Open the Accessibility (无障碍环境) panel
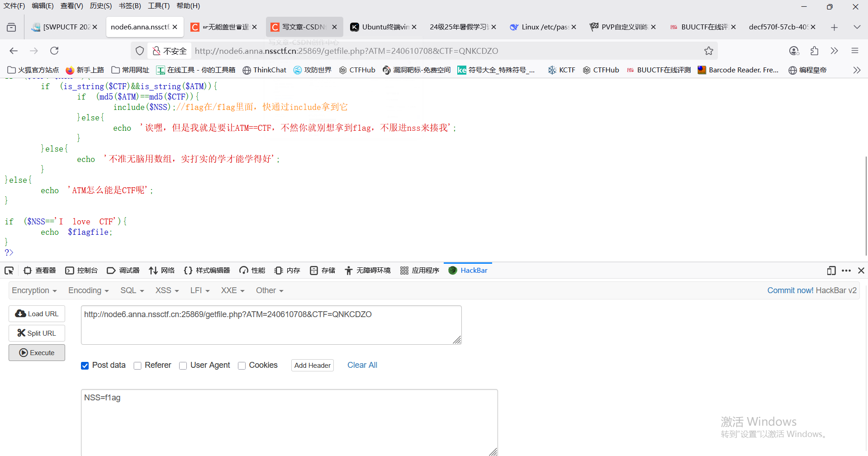Viewport: 868px width, 456px height. (367, 271)
